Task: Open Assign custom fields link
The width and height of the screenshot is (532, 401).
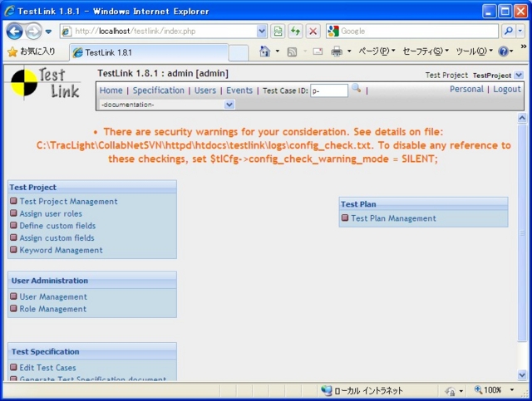Action: point(57,238)
